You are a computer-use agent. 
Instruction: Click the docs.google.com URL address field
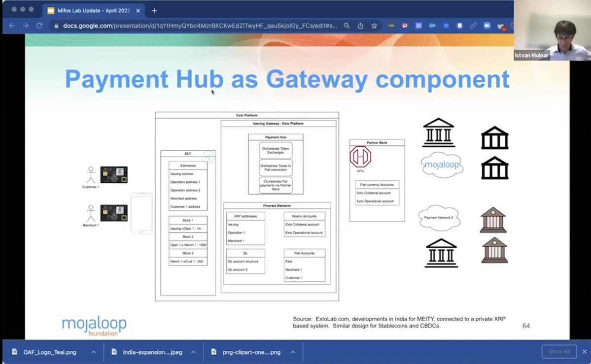coord(200,26)
